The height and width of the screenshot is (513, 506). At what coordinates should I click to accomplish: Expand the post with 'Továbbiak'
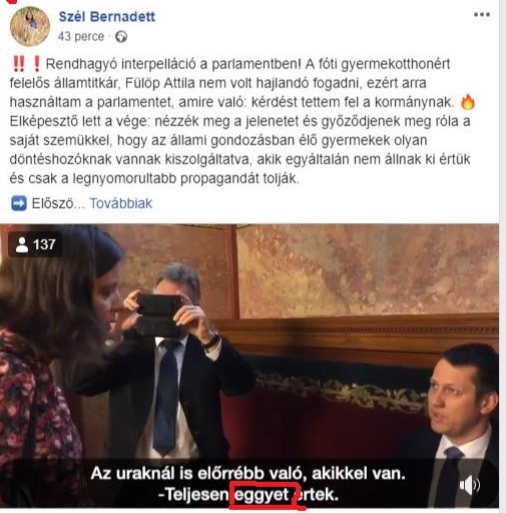tap(121, 203)
